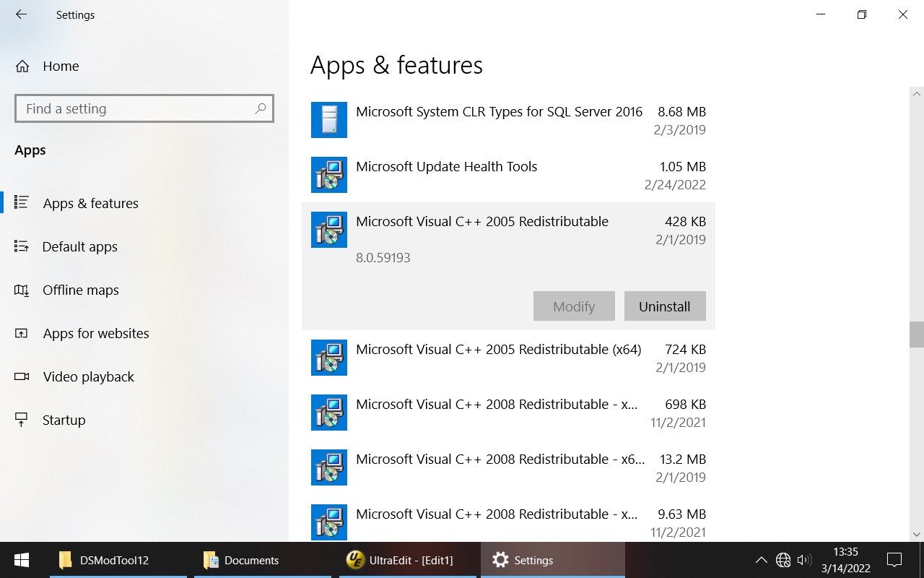
Task: Click the scroll down arrow of app list
Action: point(917,535)
